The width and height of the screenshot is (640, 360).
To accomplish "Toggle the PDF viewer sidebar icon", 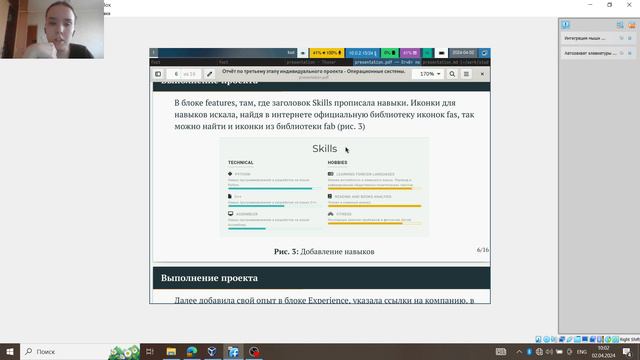I will click(158, 74).
